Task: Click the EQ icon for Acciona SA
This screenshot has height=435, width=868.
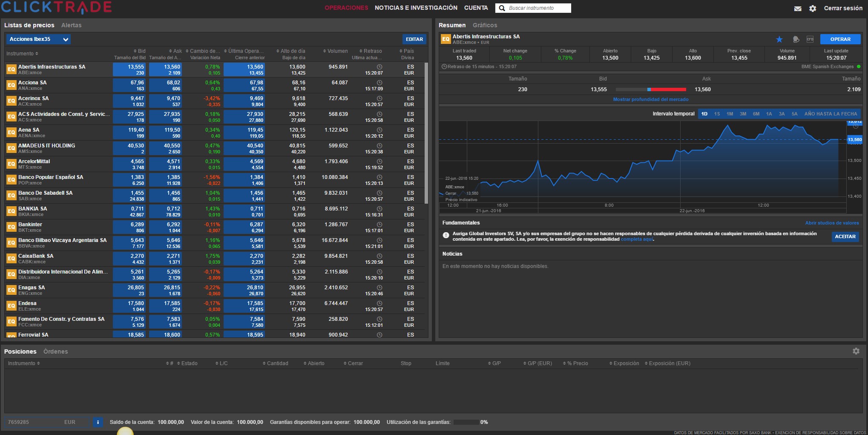Action: (11, 85)
